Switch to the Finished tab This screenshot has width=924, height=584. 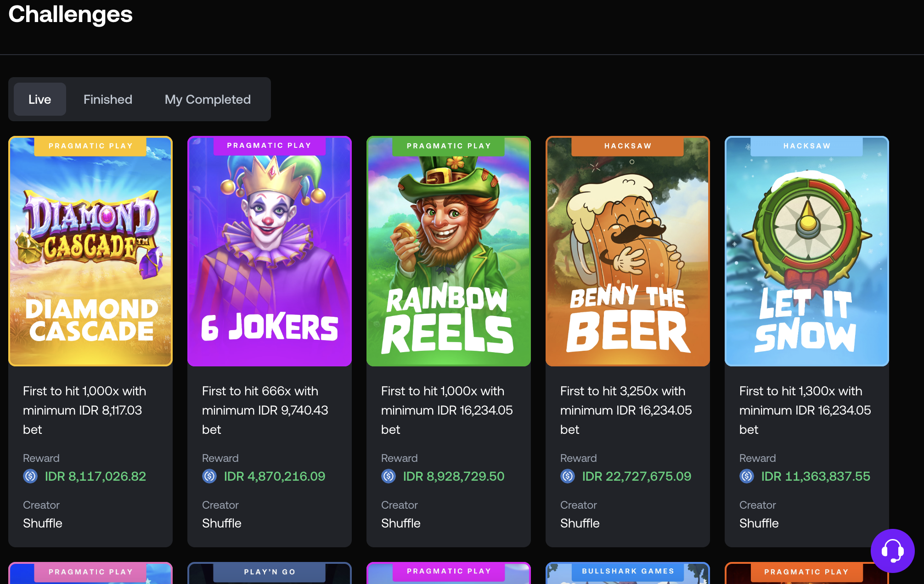tap(108, 99)
